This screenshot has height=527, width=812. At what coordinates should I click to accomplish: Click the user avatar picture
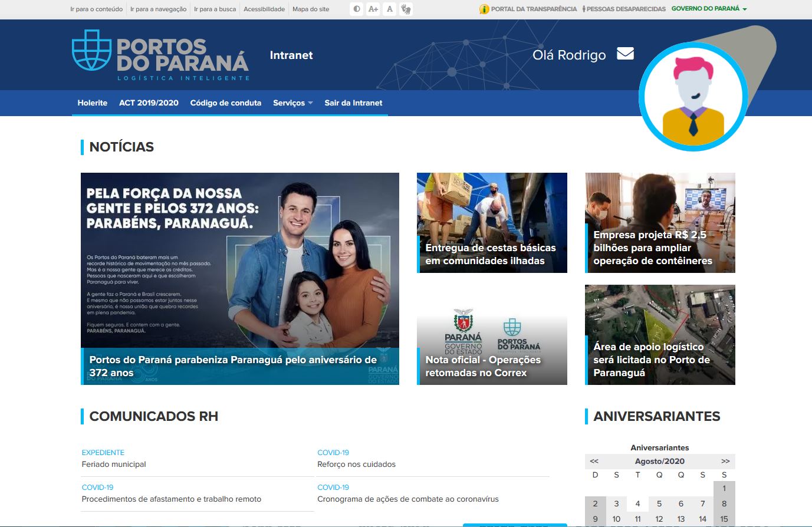pos(693,96)
